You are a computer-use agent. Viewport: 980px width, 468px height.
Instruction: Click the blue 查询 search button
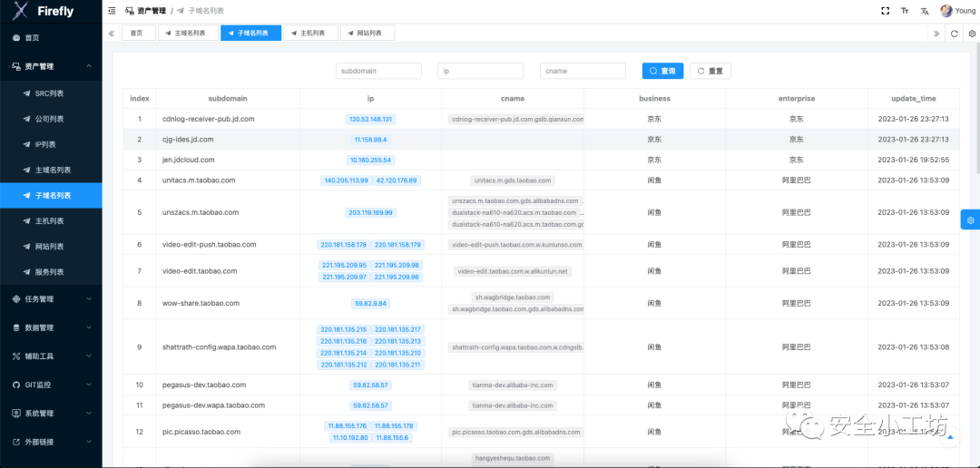pyautogui.click(x=662, y=71)
